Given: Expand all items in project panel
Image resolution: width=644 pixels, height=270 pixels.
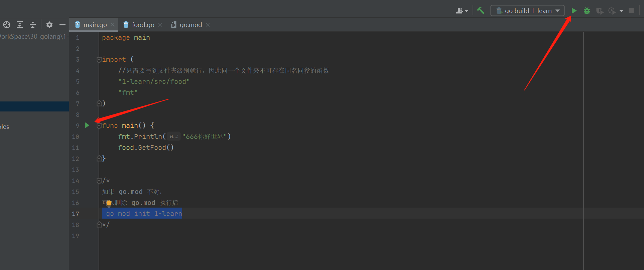Looking at the screenshot, I should [x=20, y=25].
